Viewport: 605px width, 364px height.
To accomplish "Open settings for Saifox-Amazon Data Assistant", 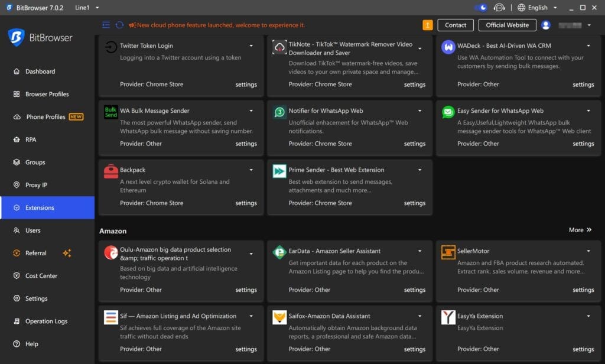I will tap(414, 349).
